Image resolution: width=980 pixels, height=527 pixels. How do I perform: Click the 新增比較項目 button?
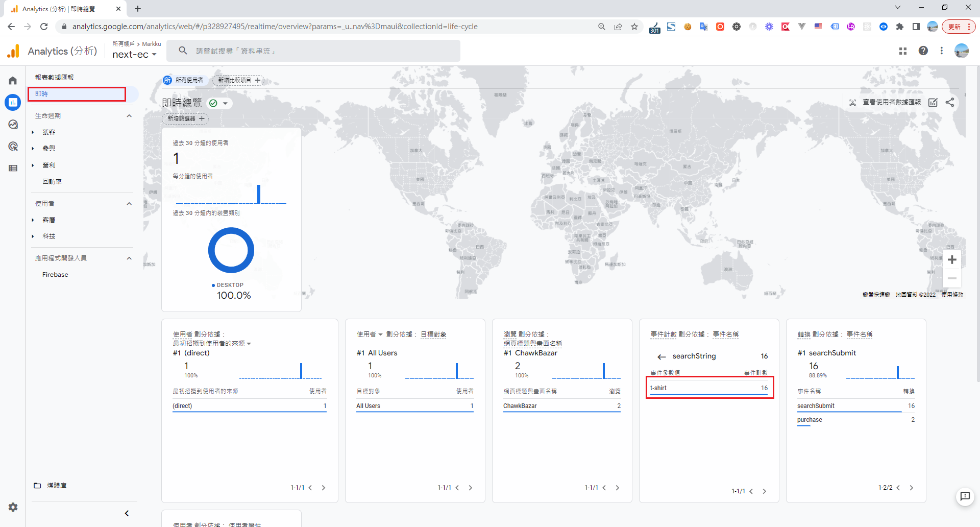[238, 80]
